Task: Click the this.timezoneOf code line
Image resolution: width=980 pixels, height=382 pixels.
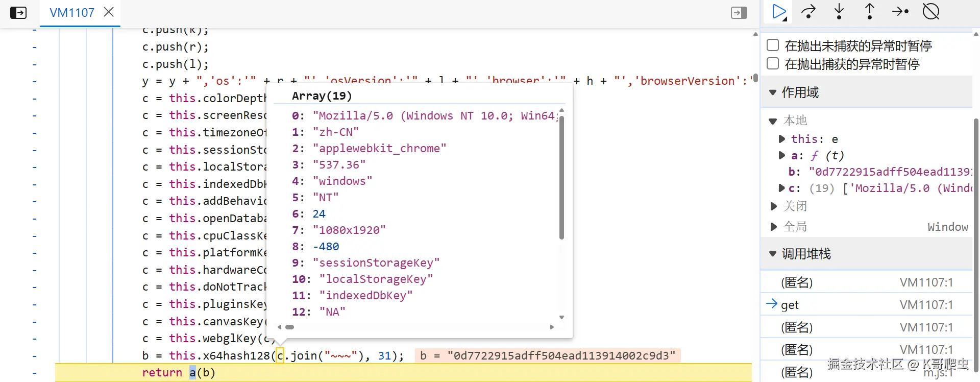Action: pos(204,133)
